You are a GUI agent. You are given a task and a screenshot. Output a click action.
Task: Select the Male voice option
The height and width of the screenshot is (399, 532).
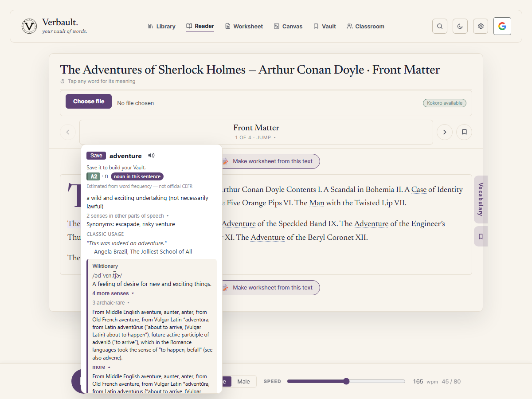[243, 381]
